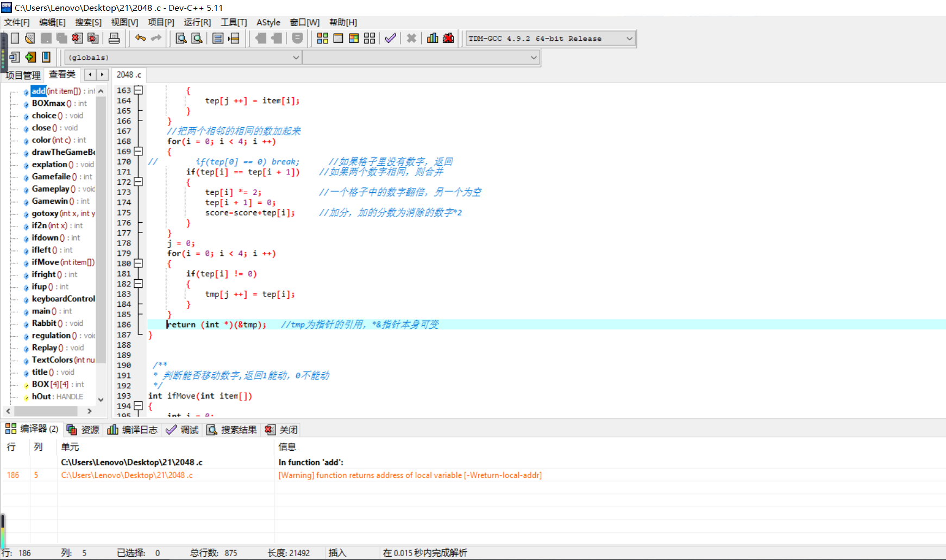
Task: Select BOXmax() in the class browser
Action: coord(59,103)
